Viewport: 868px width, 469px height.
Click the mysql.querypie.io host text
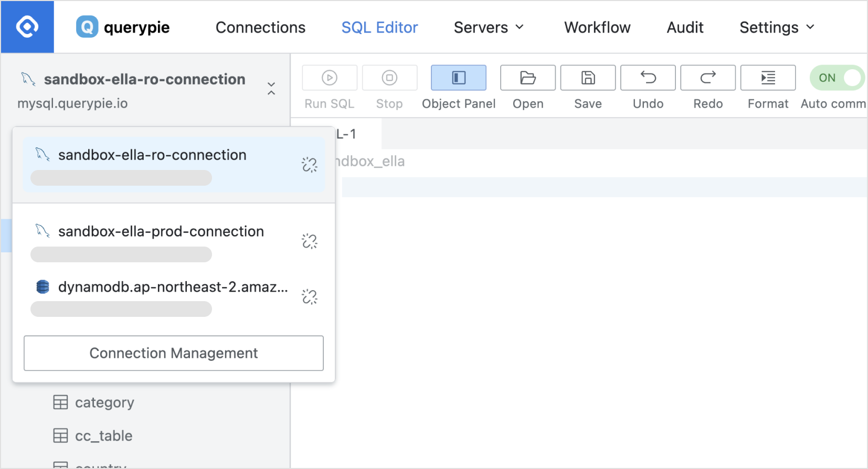72,103
